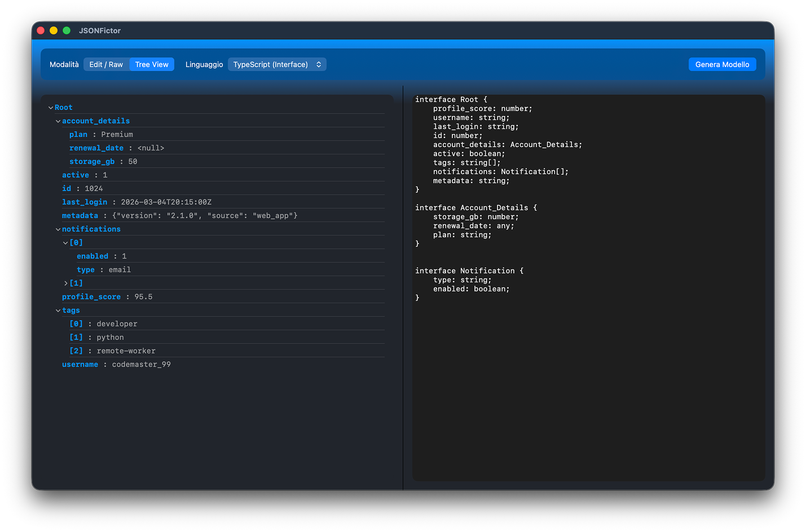
Task: Minimize window with the yellow button
Action: point(54,30)
